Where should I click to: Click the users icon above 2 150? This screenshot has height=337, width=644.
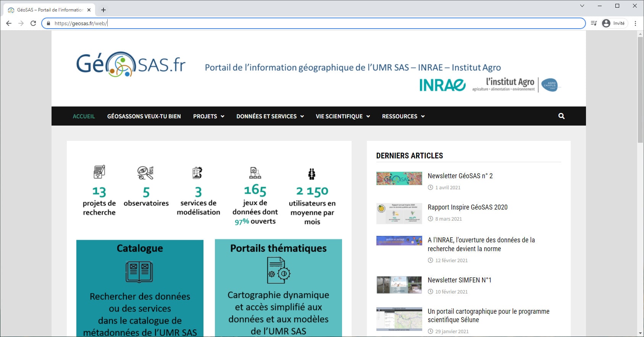[x=312, y=174]
